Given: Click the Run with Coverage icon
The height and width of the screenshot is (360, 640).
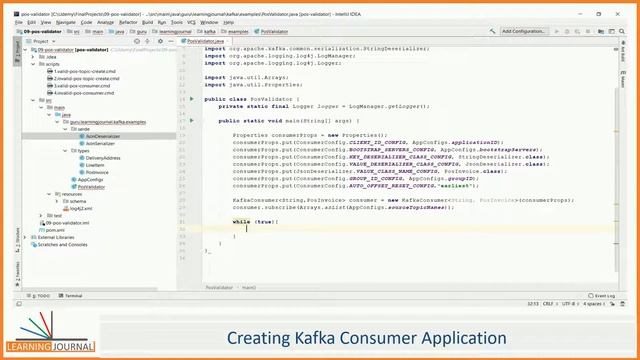Looking at the screenshot, I should pyautogui.click(x=577, y=31).
